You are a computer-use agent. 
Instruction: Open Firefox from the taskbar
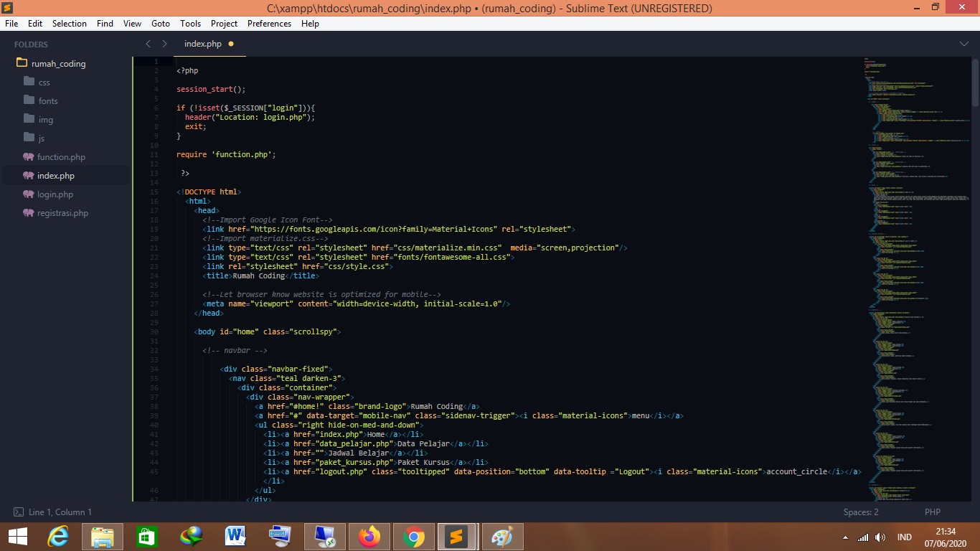point(369,537)
